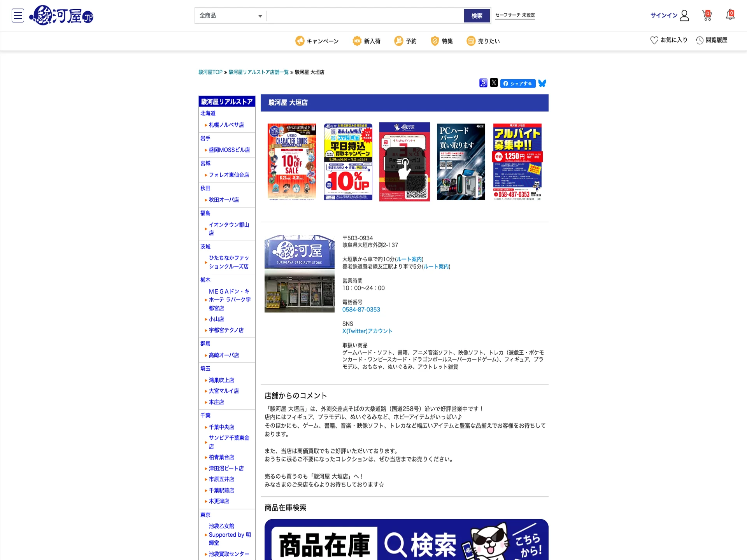Select 秋田オーパ店 in sidebar
The height and width of the screenshot is (560, 747).
click(x=224, y=199)
